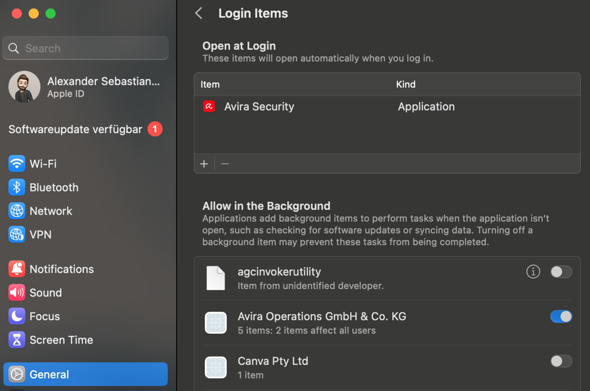Disable Avira Operations GmbH background toggle
Screen dimensions: 590x391
click(561, 316)
